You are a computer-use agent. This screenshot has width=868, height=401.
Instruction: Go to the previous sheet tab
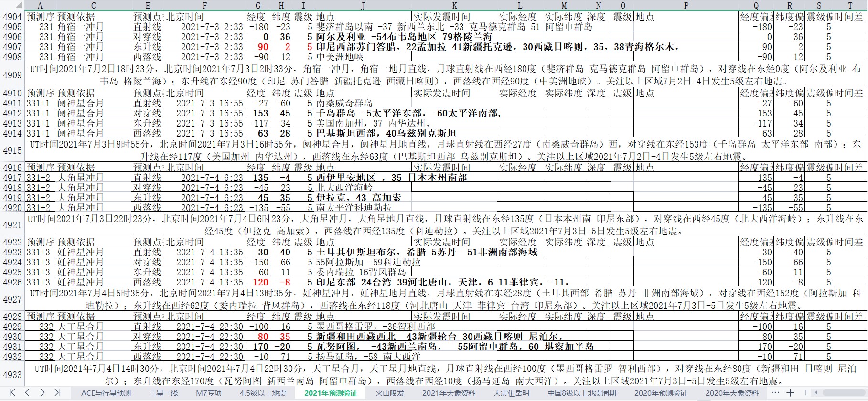[x=27, y=392]
